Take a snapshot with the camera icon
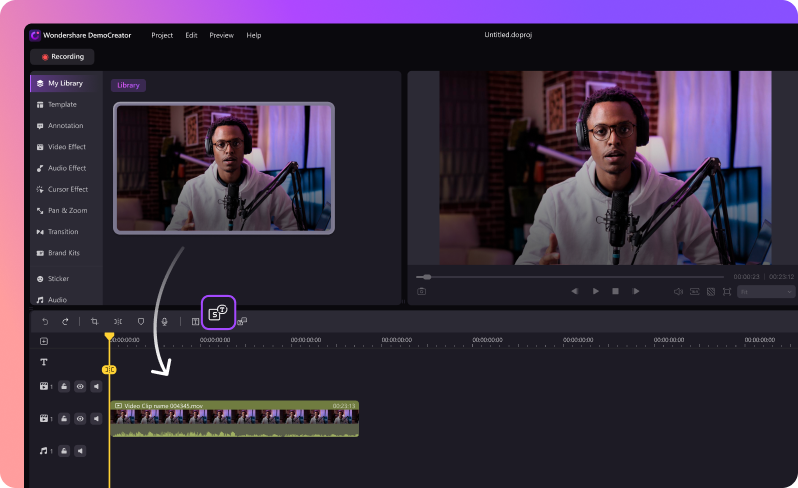The image size is (798, 488). (x=422, y=291)
